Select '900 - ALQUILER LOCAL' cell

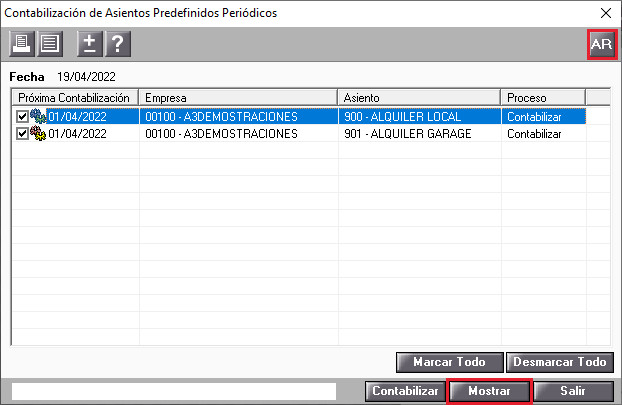pos(420,117)
